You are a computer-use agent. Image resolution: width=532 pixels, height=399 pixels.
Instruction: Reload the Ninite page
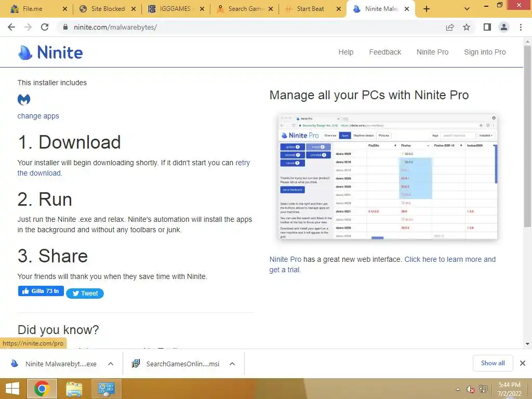[45, 27]
